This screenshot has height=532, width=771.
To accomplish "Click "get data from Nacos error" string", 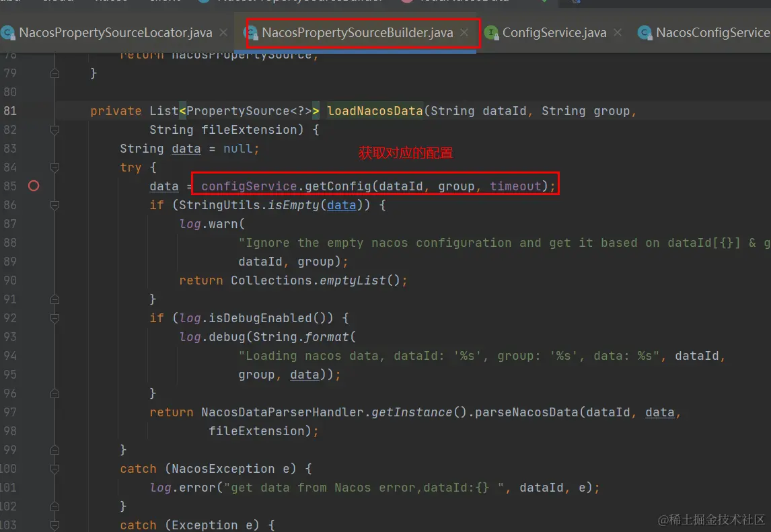I will click(363, 488).
